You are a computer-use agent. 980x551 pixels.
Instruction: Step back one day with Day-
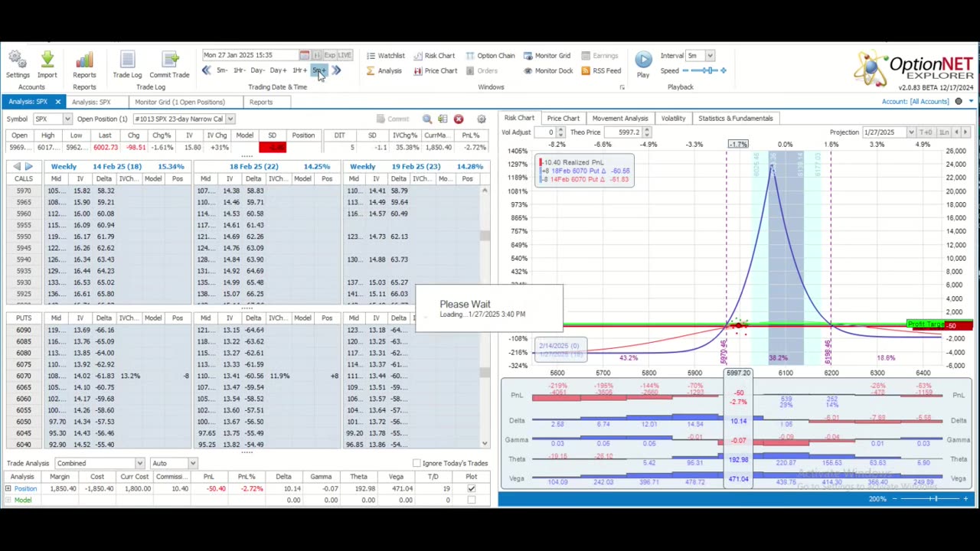click(x=258, y=70)
